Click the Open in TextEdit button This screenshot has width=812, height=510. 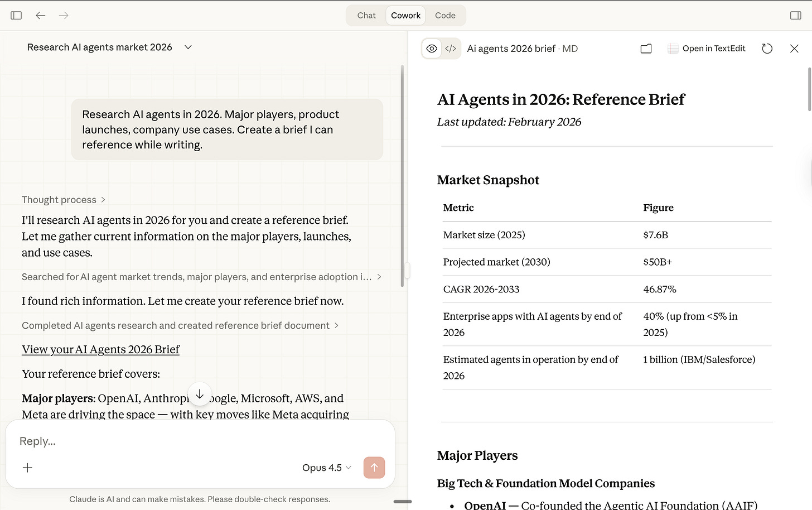click(x=707, y=49)
